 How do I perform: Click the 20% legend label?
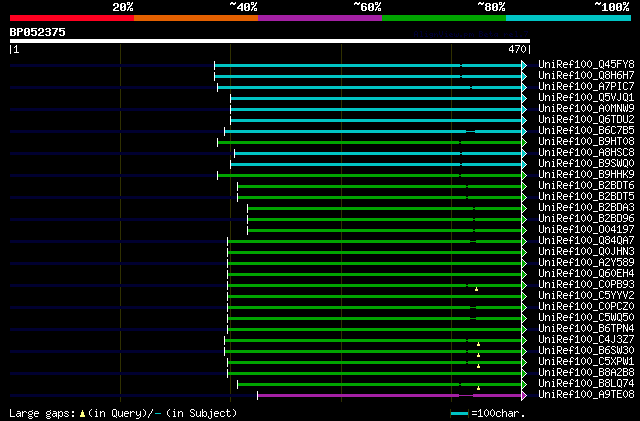(123, 7)
